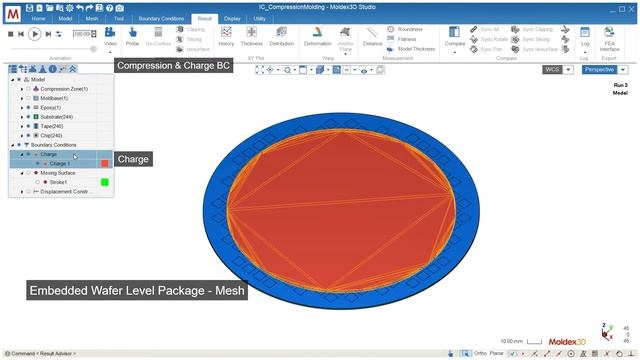Click the Command Result Advisor bar
The image size is (640, 360).
(x=41, y=353)
